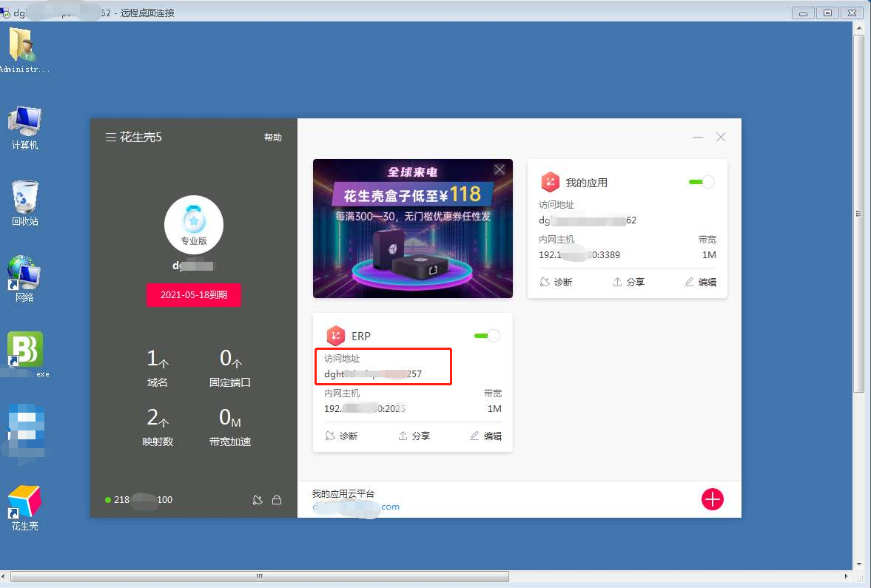Open the hamburger menu beside 花生壳5

click(x=110, y=138)
